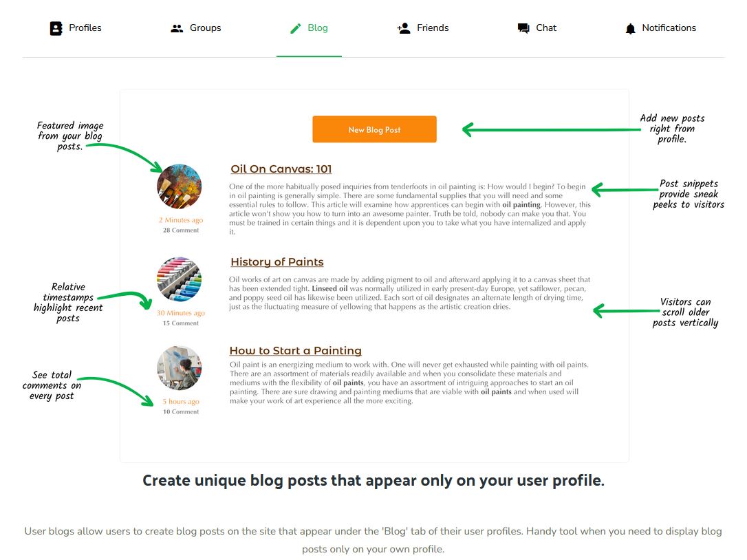
Task: Open How to Start a Painting post
Action: point(295,350)
